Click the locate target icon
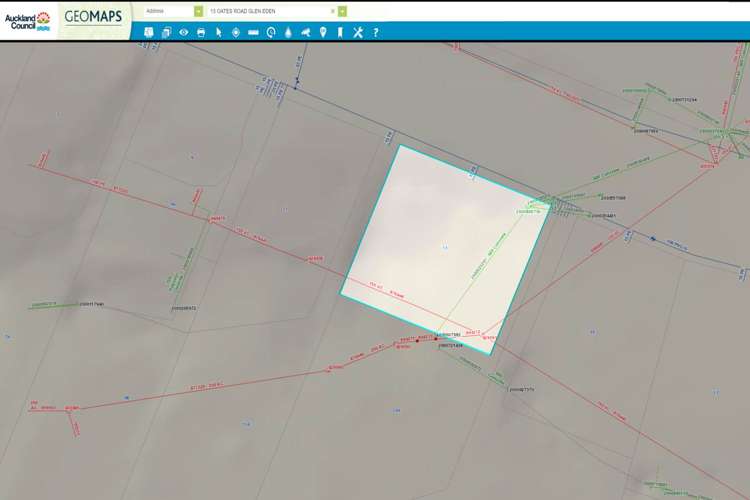The width and height of the screenshot is (750, 500). click(235, 32)
